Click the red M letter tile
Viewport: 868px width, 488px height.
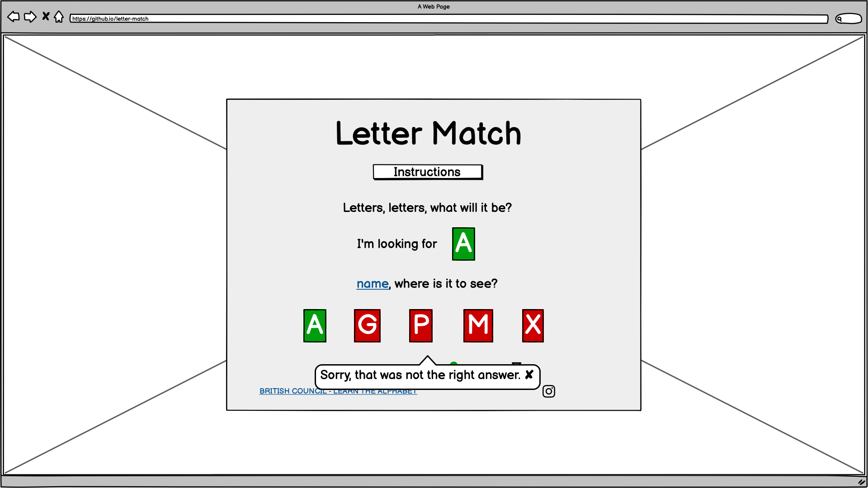point(477,325)
